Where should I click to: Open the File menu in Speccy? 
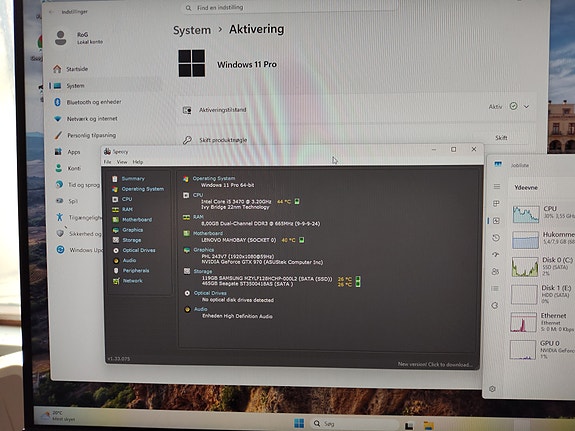pos(107,162)
